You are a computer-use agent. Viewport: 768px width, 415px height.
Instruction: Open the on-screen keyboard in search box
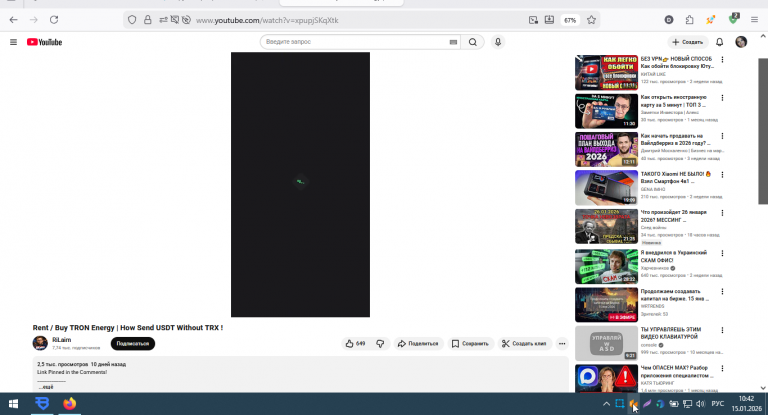coord(453,42)
